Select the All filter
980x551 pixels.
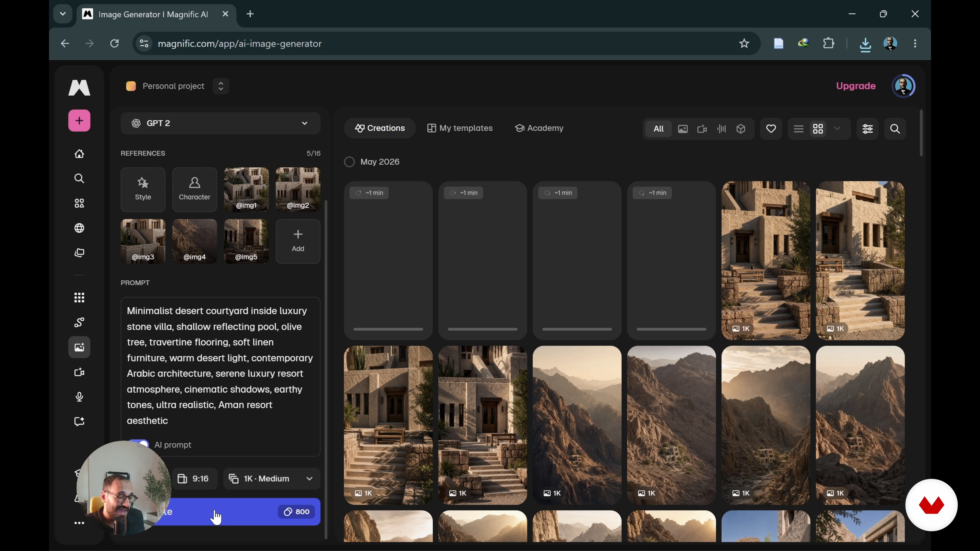(658, 129)
